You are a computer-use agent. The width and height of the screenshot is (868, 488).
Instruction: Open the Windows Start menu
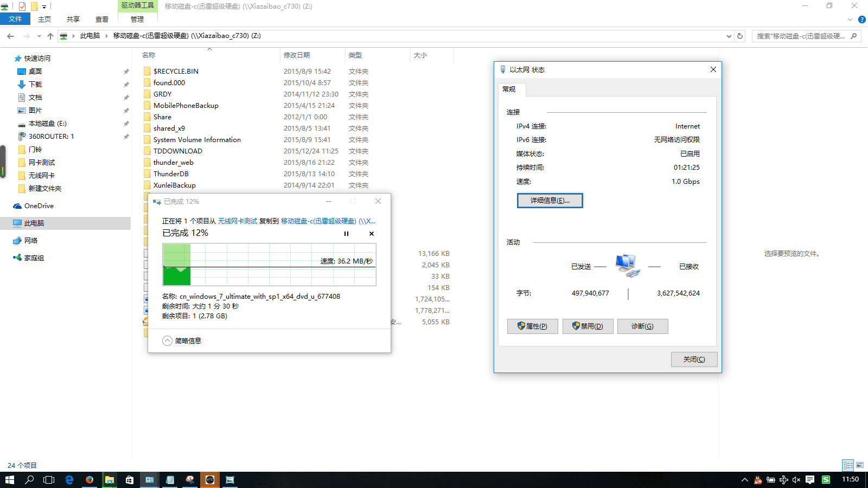pos(10,480)
